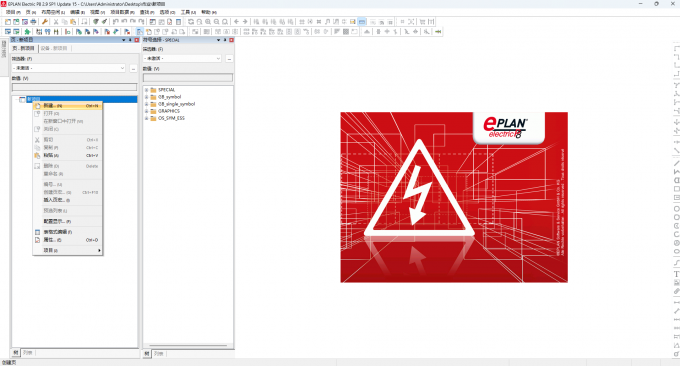680x366 pixels.
Task: Click the filter ellipsis button in symbol selection
Action: (x=229, y=59)
